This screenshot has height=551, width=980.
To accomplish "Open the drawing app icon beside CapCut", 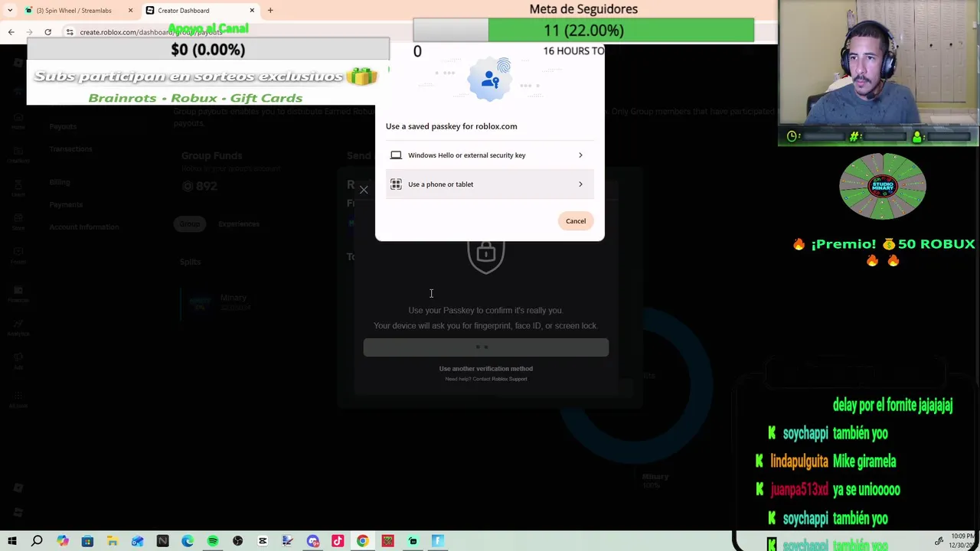I will coord(287,542).
